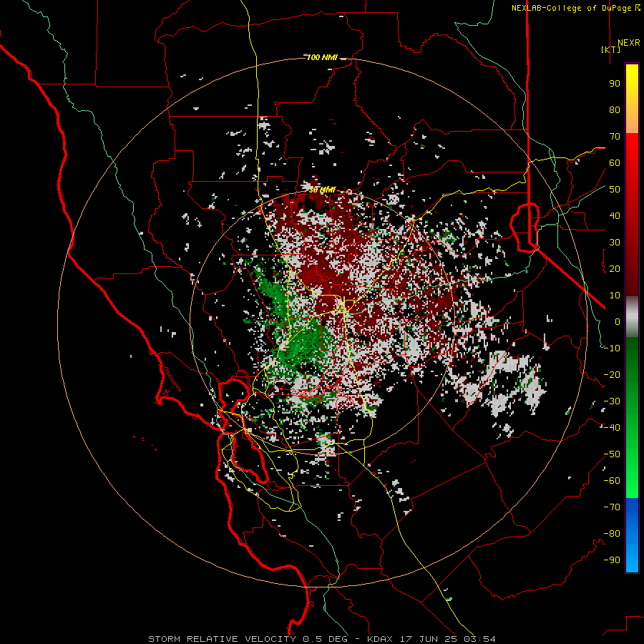Click the -30 scale label
Screen dimensions: 644x644
click(612, 401)
